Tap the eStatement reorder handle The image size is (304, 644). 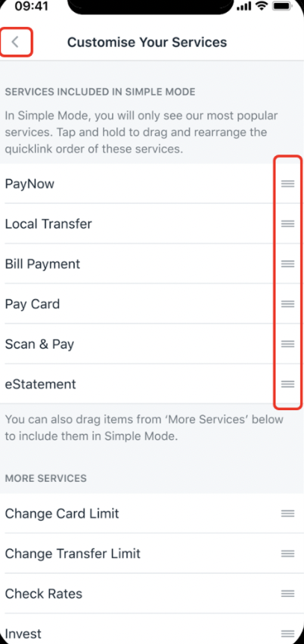click(x=288, y=384)
